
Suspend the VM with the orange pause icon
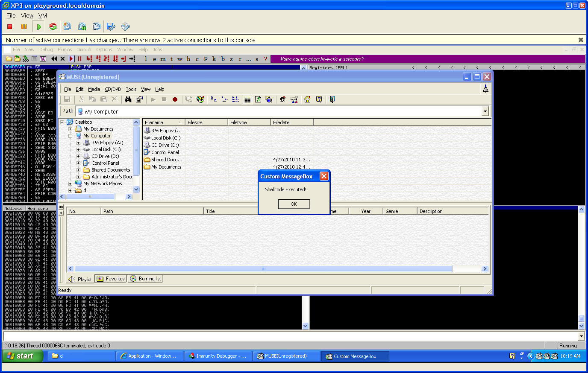pyautogui.click(x=24, y=26)
